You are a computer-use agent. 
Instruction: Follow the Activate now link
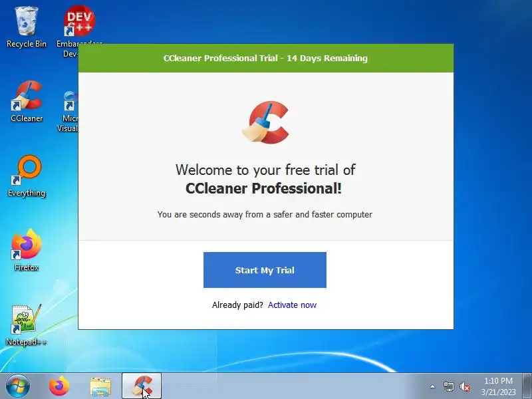[292, 305]
